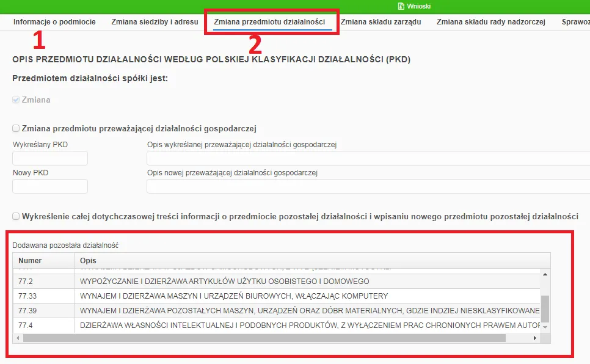Screen dimensions: 590x364
Task: Click the horizontal scrollbar thumb under table
Action: coord(264,338)
